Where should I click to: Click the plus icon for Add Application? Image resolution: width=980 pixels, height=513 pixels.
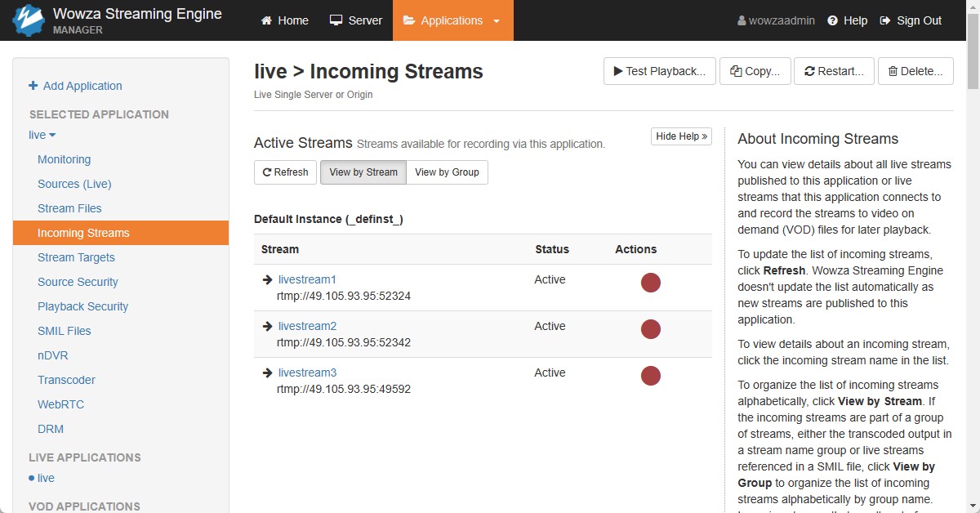click(33, 86)
